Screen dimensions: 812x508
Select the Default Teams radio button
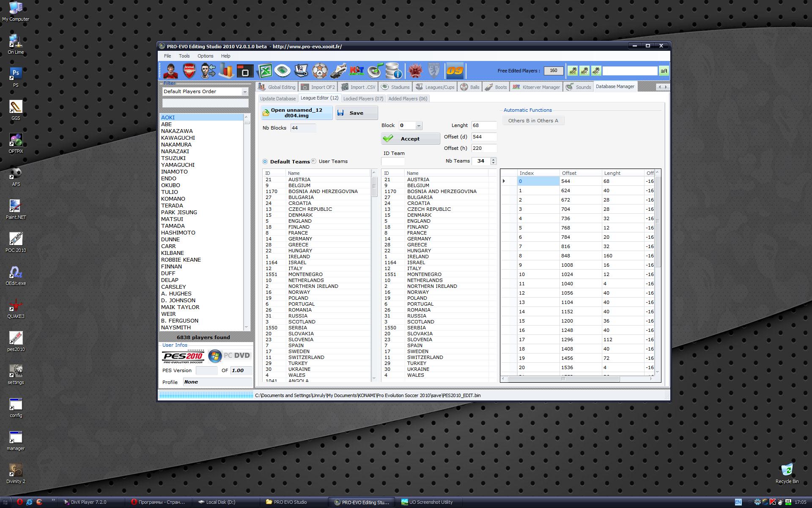265,161
